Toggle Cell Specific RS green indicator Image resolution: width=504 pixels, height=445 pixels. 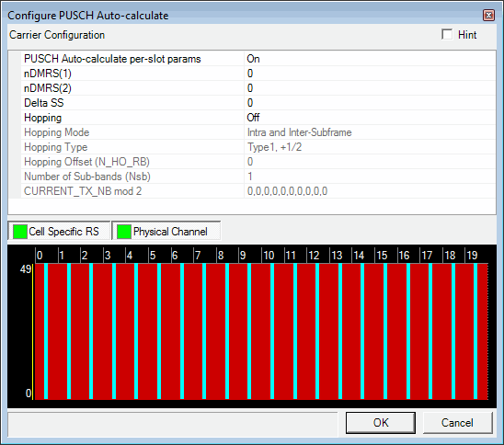[20, 232]
